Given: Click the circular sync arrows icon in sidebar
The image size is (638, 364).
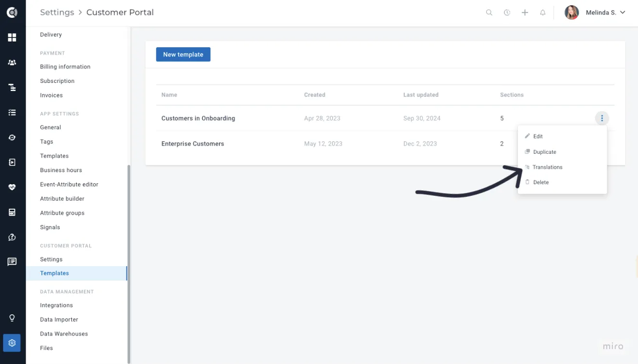Looking at the screenshot, I should tap(12, 137).
